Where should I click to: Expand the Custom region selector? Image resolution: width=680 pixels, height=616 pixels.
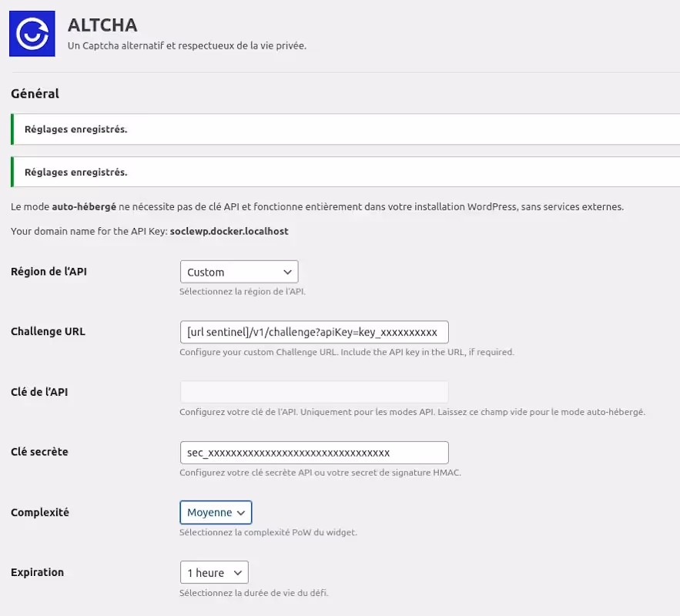[x=239, y=271]
